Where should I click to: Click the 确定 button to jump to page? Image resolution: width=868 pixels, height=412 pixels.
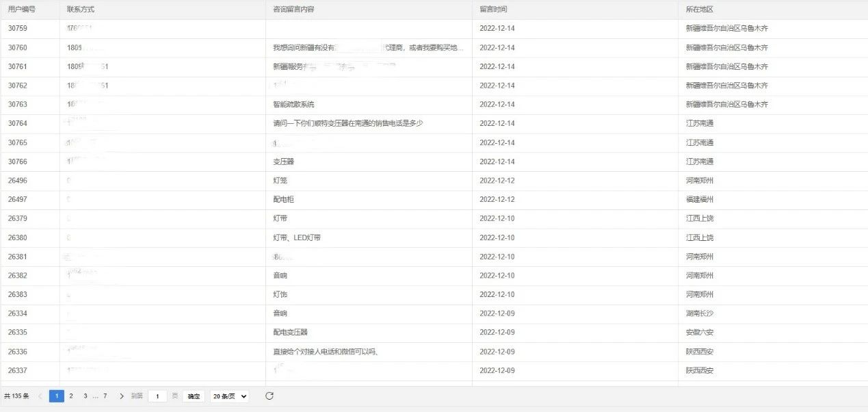194,396
